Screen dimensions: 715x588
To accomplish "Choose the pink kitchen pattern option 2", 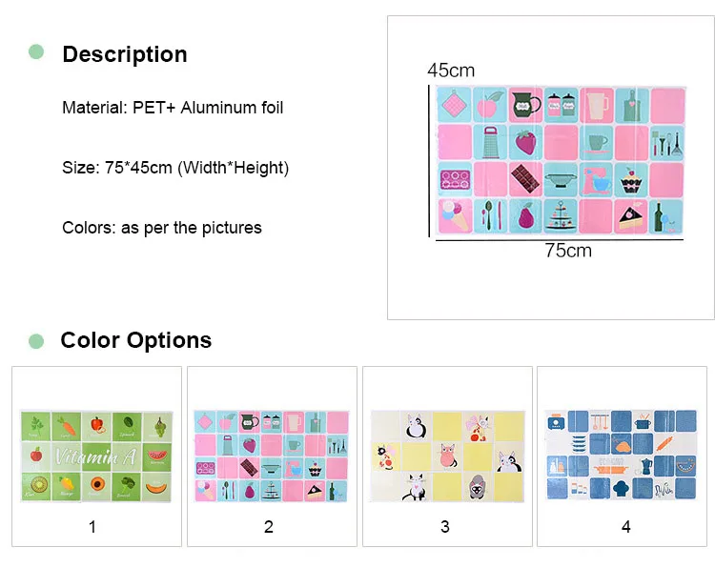I will point(272,456).
